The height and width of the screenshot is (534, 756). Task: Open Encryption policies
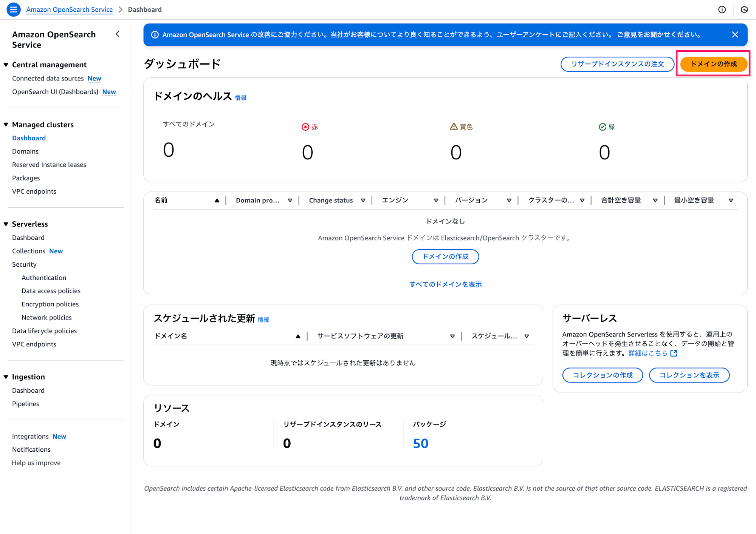(50, 304)
